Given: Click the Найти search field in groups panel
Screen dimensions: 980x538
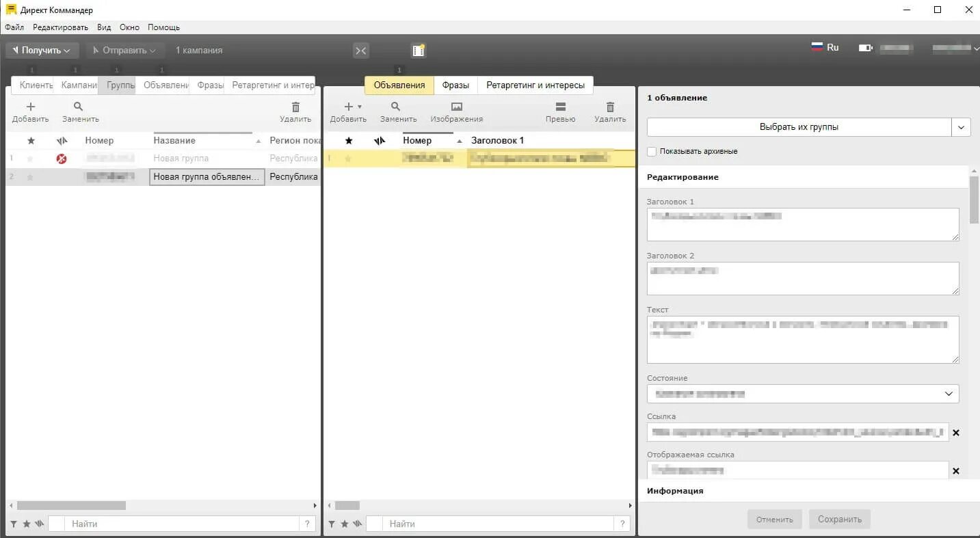Looking at the screenshot, I should 182,524.
